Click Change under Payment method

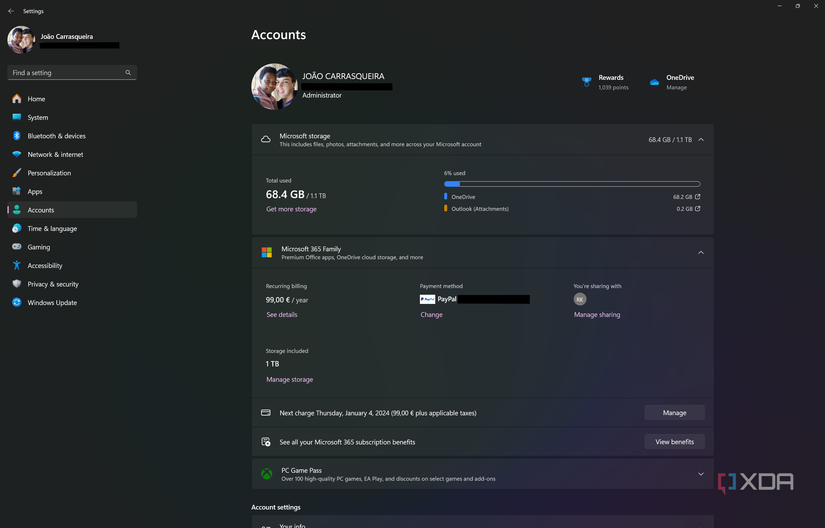coord(431,314)
